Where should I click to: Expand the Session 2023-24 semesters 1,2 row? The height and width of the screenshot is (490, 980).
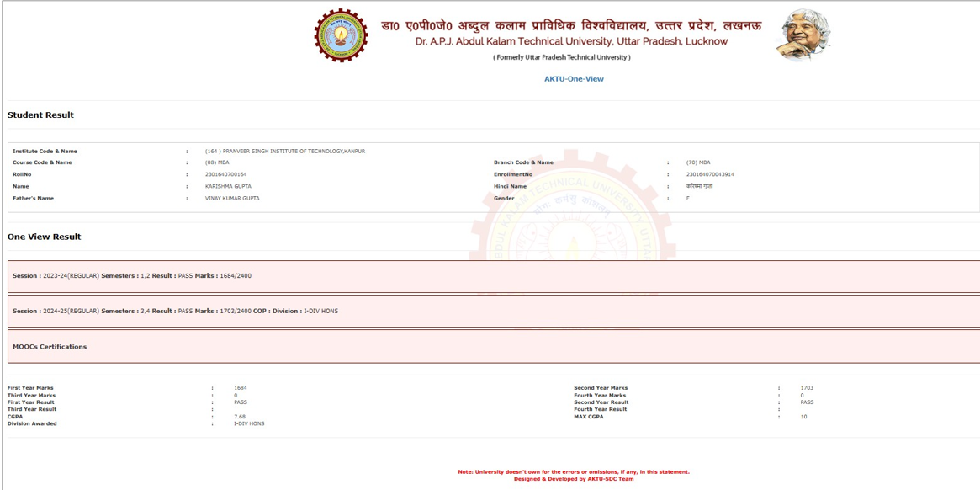point(494,276)
